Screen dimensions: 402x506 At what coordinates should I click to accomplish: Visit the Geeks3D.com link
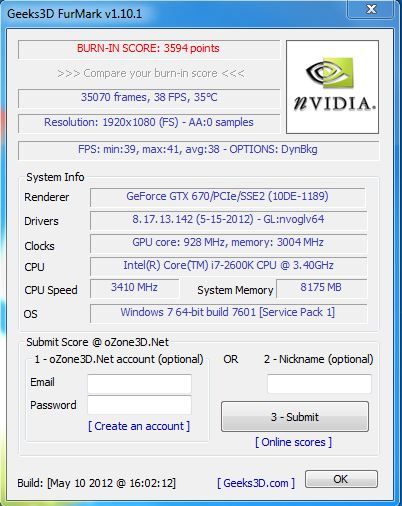click(256, 483)
